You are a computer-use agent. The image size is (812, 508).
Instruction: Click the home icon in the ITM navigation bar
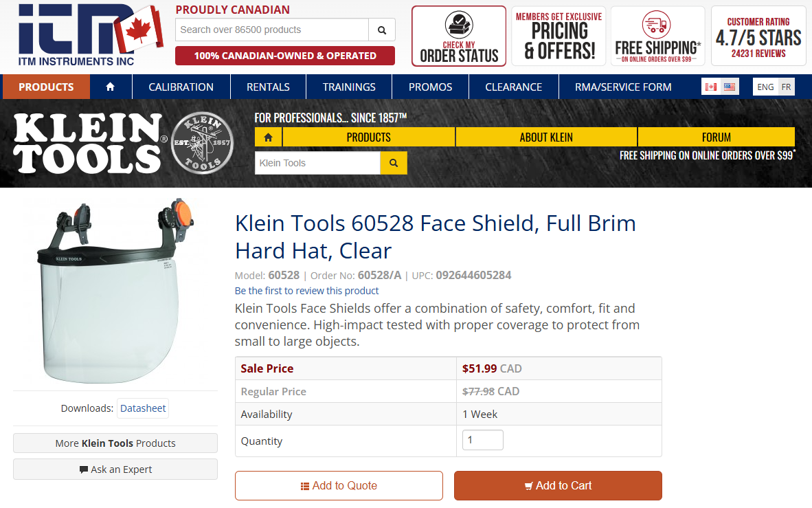[110, 87]
